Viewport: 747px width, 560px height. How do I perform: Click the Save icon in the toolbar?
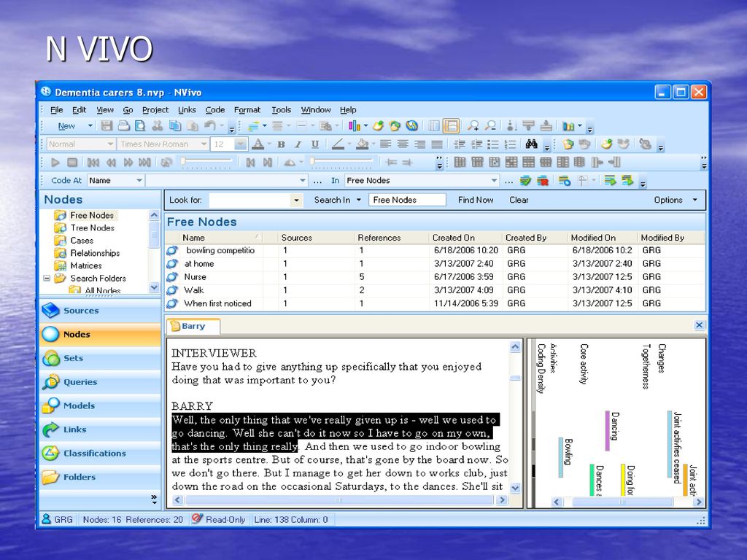(107, 126)
